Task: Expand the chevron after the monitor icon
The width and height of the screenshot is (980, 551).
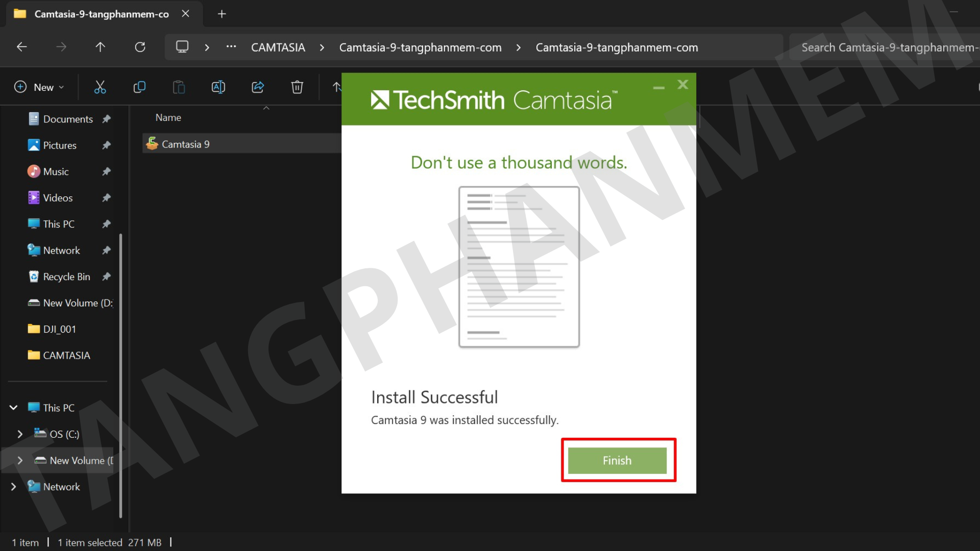Action: (207, 47)
